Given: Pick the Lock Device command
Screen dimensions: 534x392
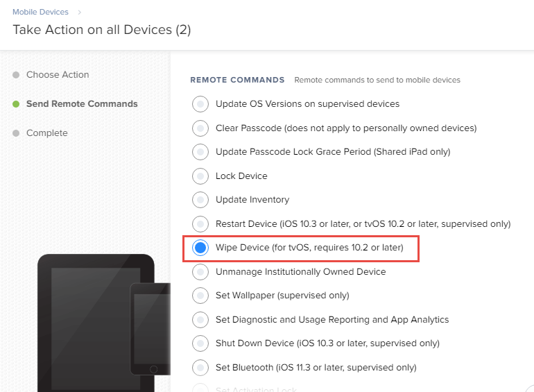Looking at the screenshot, I should coord(200,176).
